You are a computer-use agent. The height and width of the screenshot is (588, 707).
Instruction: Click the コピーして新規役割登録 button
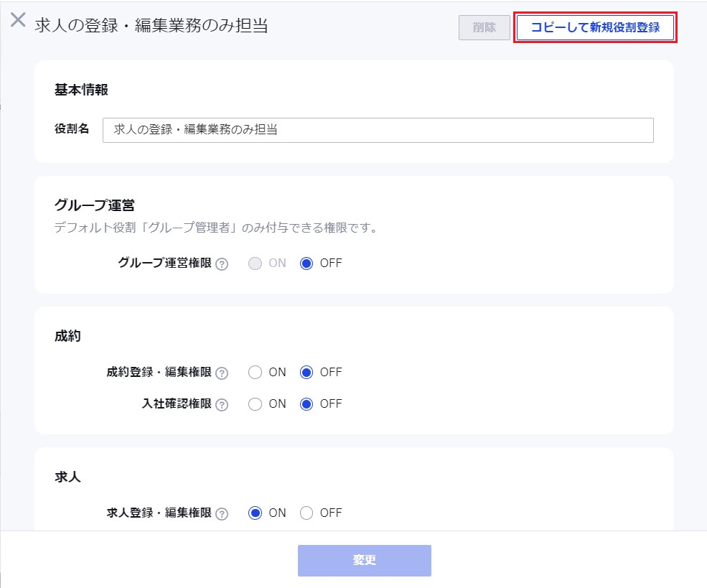(x=595, y=27)
